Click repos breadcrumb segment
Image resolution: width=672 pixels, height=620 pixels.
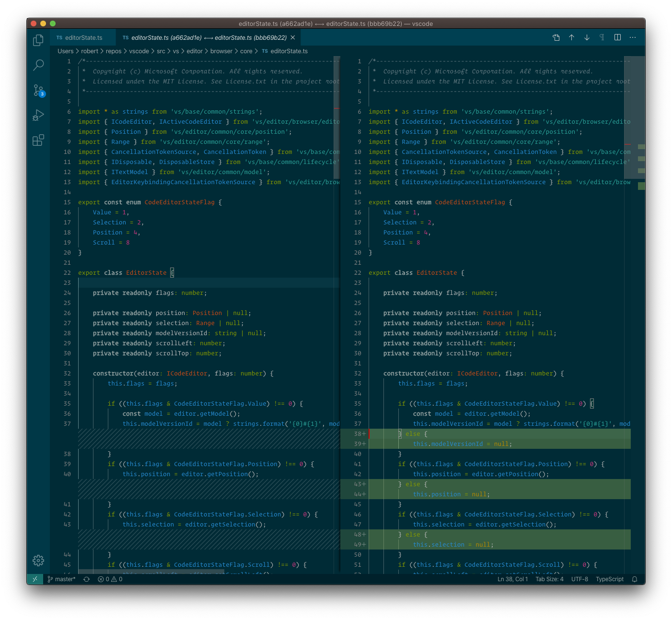[x=114, y=51]
